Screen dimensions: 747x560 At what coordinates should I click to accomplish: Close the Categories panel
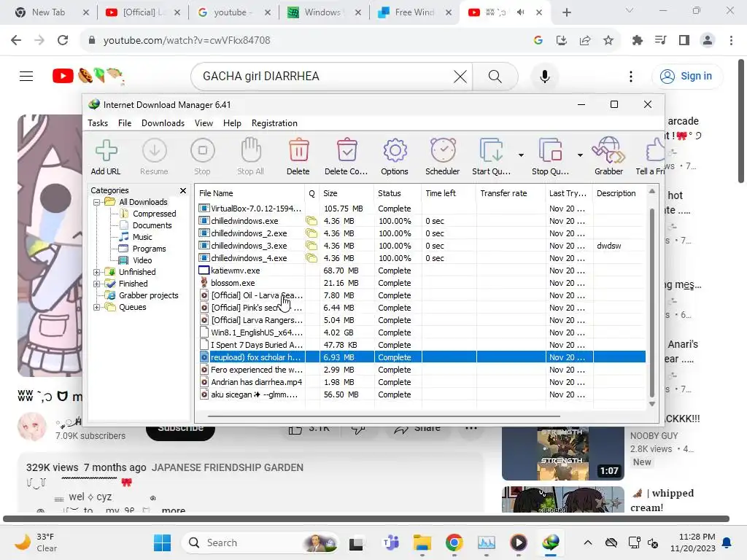[x=183, y=190]
